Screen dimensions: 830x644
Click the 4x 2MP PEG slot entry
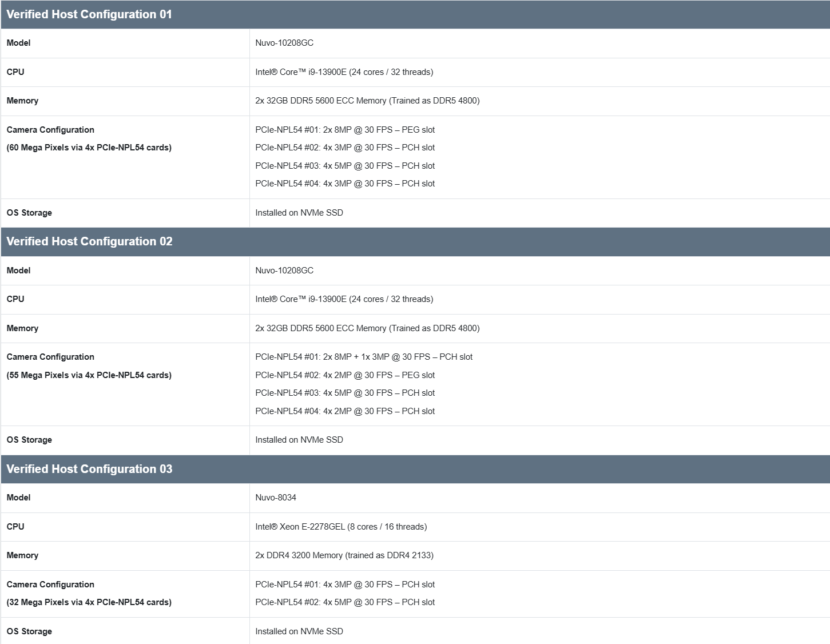coord(345,375)
